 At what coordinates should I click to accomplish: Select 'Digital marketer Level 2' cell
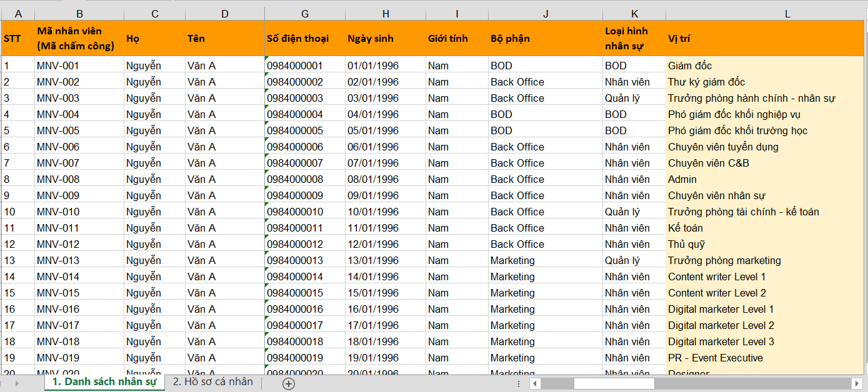[765, 325]
